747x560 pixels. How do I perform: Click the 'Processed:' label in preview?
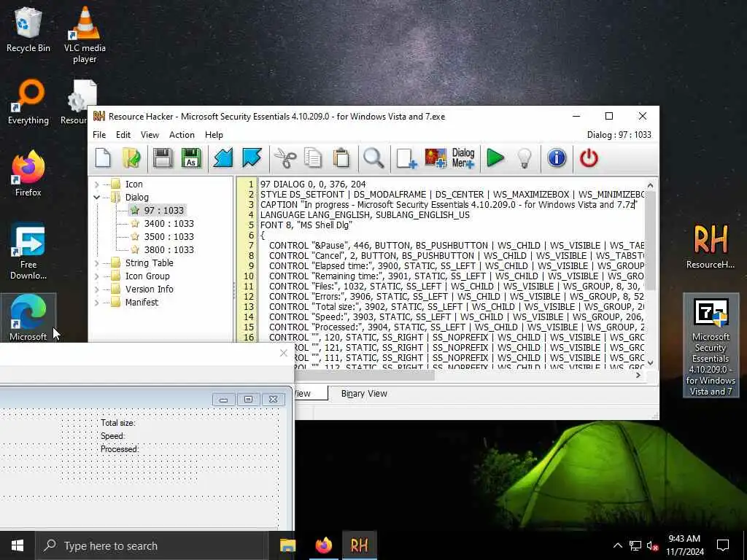click(120, 449)
